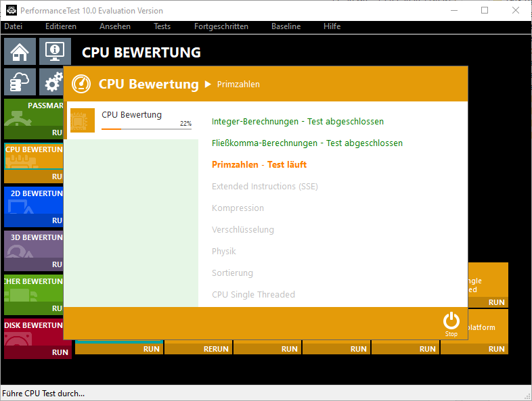The image size is (532, 401).
Task: Click the window resize grip in status bar
Action: [527, 396]
